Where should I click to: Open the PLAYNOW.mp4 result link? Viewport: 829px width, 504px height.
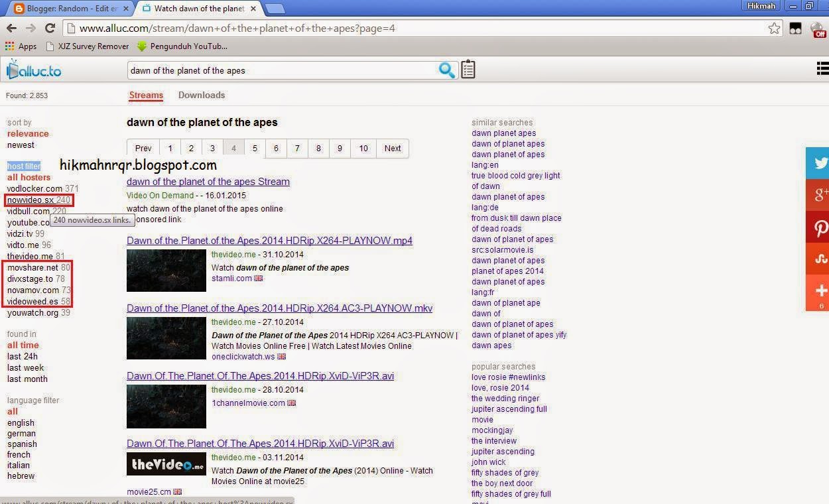(269, 241)
